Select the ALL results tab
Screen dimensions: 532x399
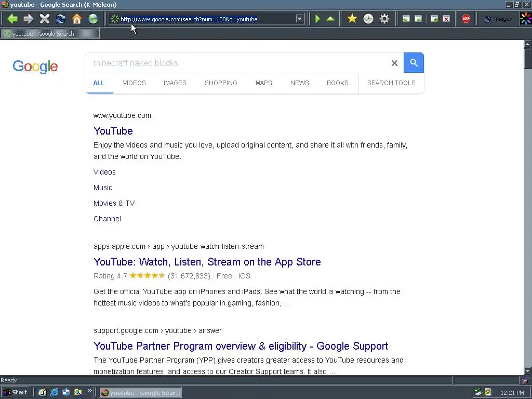(99, 83)
